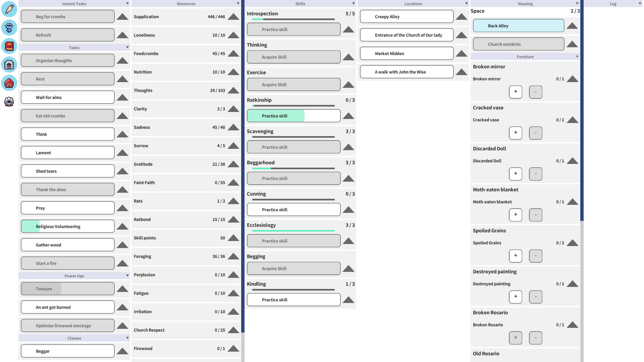Go to Creepy Alley location
Viewport: 644px width, 362px height.
[407, 16]
